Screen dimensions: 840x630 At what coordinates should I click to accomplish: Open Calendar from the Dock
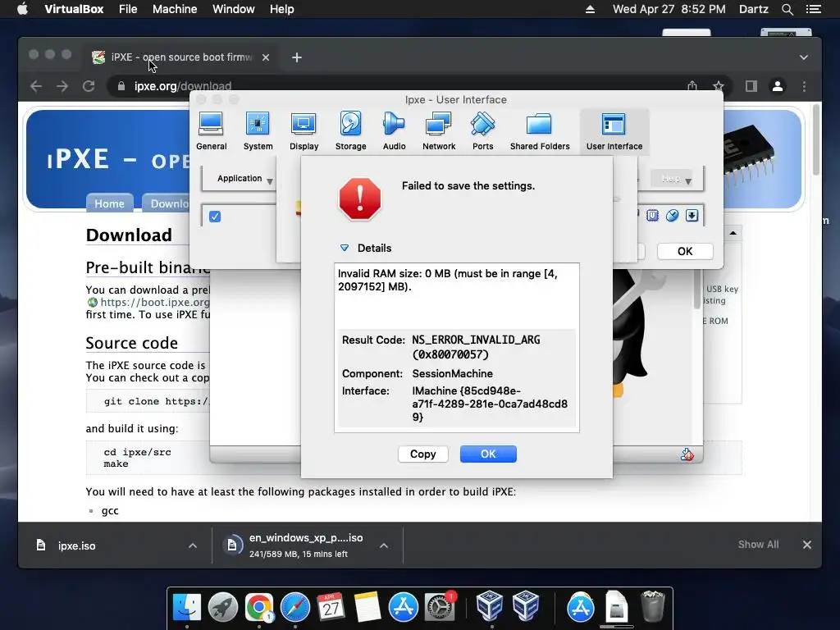(x=331, y=607)
